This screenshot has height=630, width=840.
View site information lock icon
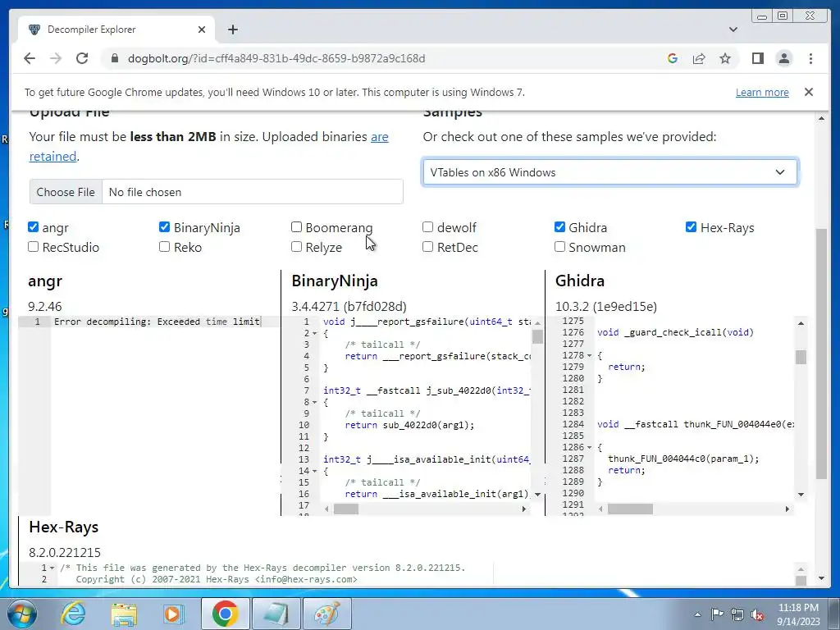coord(114,58)
